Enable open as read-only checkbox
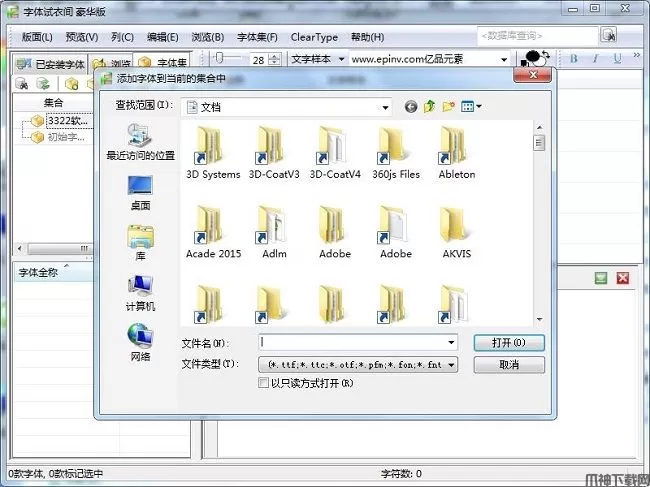Viewport: 650px width, 487px height. click(x=263, y=383)
